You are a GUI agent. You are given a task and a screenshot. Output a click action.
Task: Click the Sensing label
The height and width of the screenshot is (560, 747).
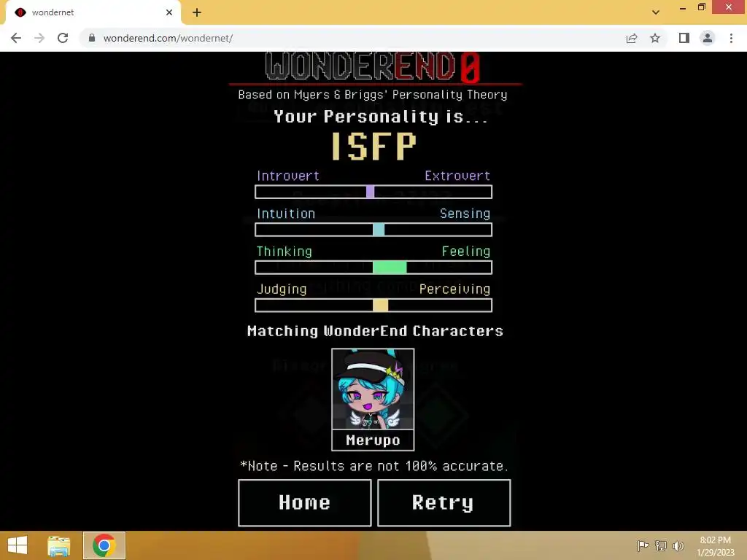(465, 214)
